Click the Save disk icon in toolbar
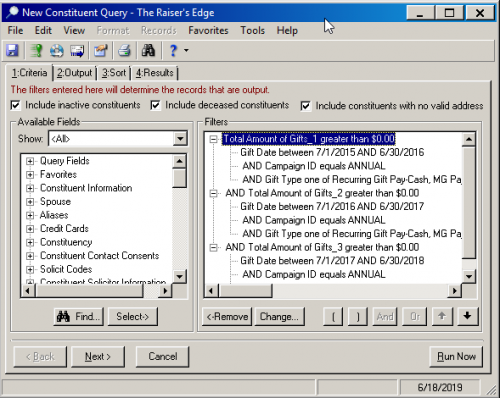 pyautogui.click(x=12, y=51)
